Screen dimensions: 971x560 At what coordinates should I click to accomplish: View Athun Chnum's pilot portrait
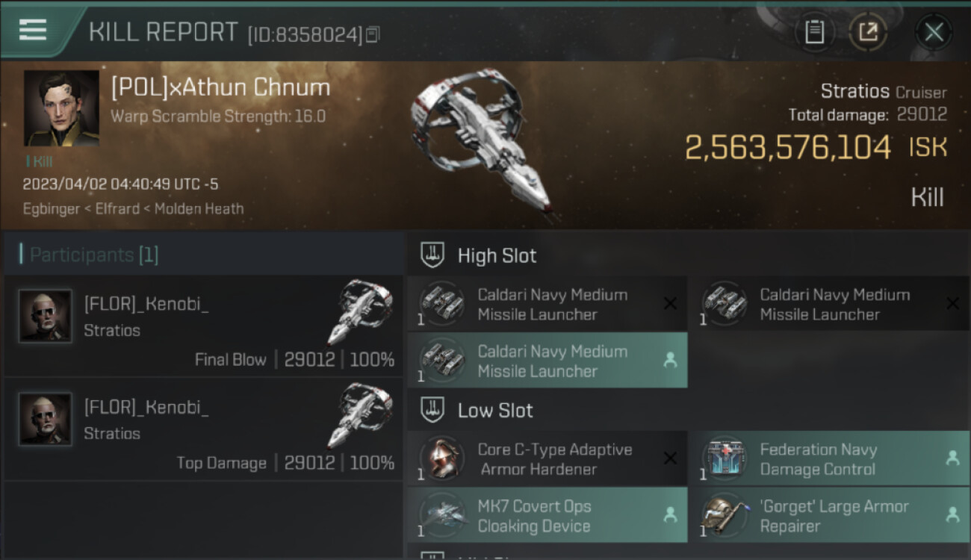coord(61,108)
